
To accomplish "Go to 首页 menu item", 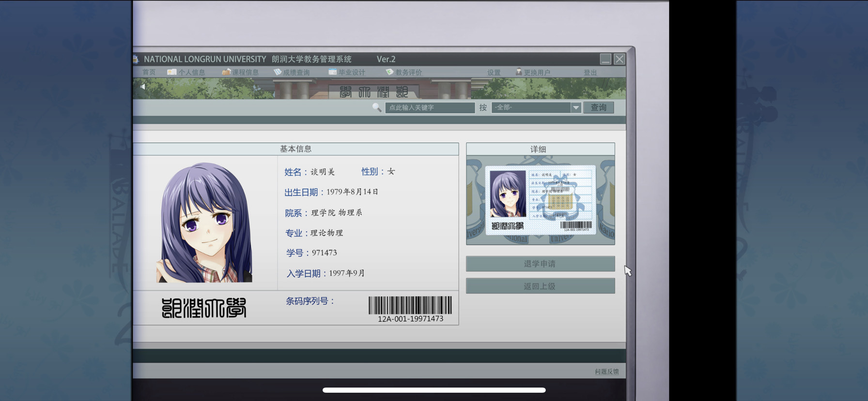I will [x=149, y=72].
